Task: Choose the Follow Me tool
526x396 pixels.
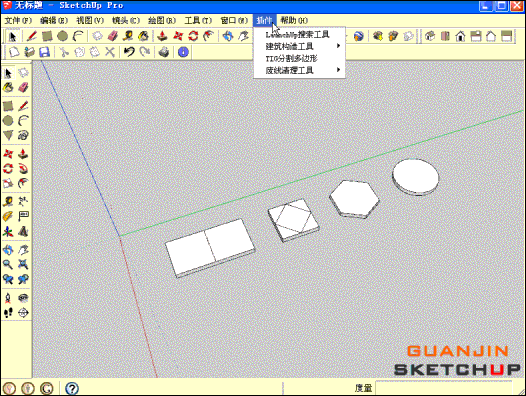Action: (x=23, y=168)
